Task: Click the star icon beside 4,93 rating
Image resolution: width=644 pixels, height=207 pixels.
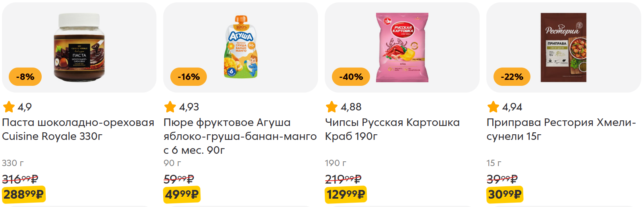Action: pos(170,107)
